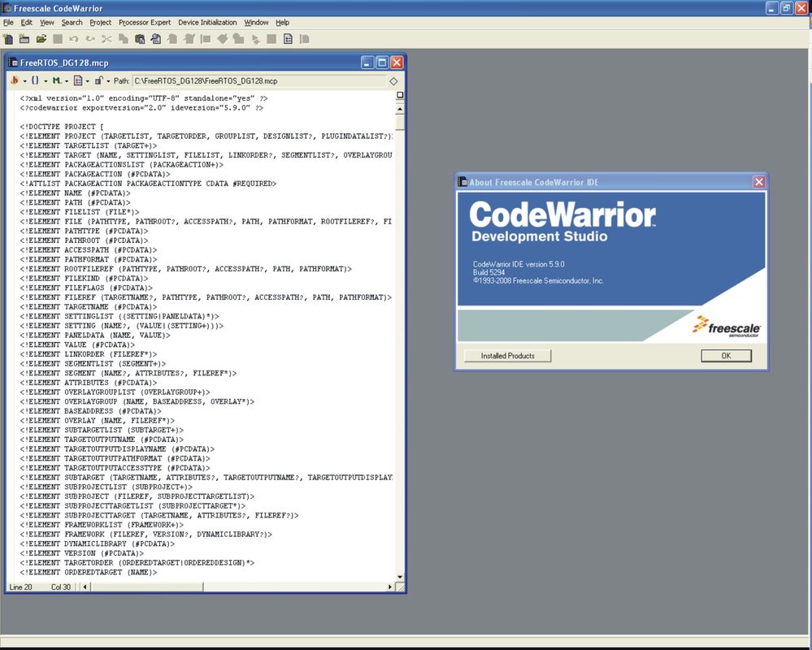
Task: Click the horizontal scrollbar left arrow
Action: 85,587
